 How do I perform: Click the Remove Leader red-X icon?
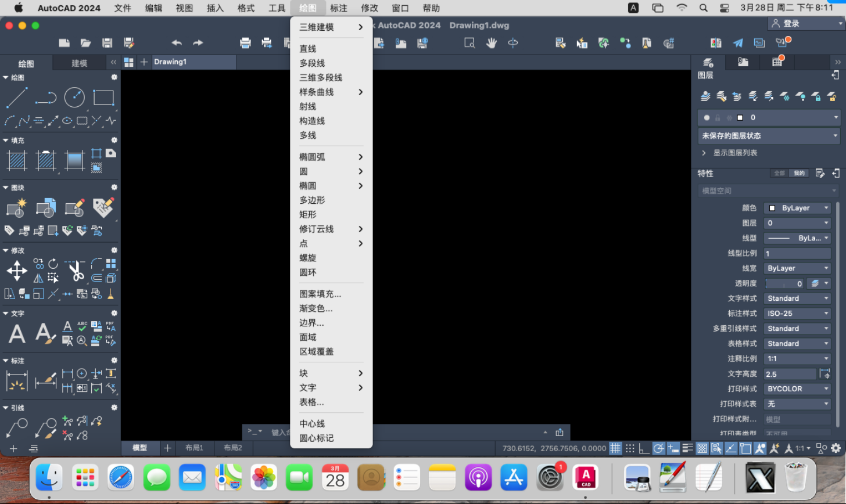tap(67, 435)
